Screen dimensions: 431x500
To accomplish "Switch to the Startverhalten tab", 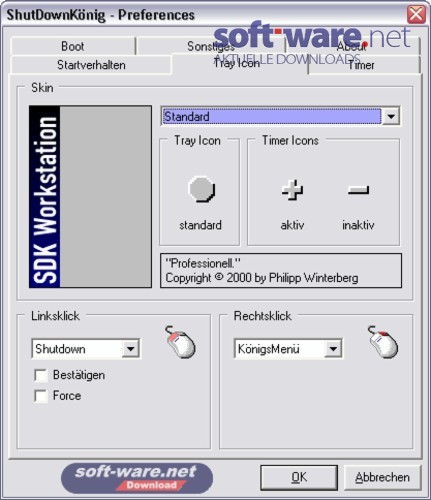I will click(91, 65).
